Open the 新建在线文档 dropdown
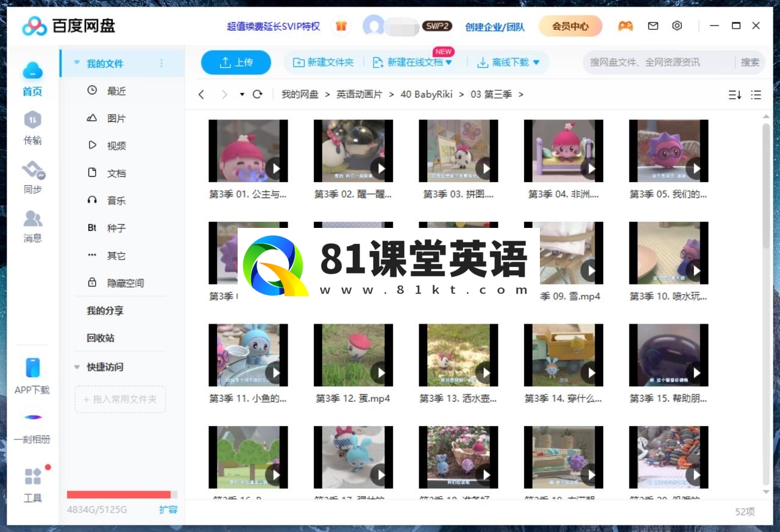Viewport: 780px width, 532px height. tap(449, 62)
